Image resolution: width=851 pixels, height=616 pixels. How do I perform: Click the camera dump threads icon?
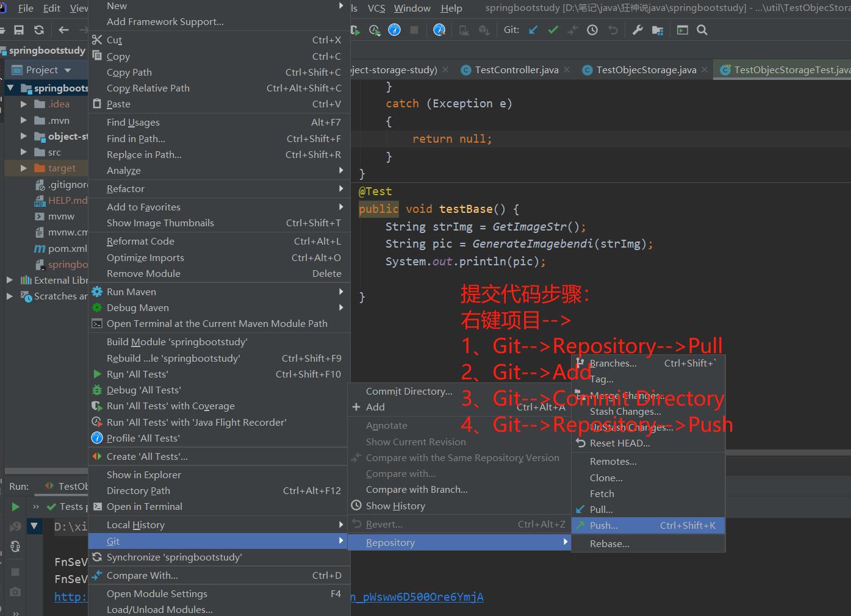click(x=15, y=592)
